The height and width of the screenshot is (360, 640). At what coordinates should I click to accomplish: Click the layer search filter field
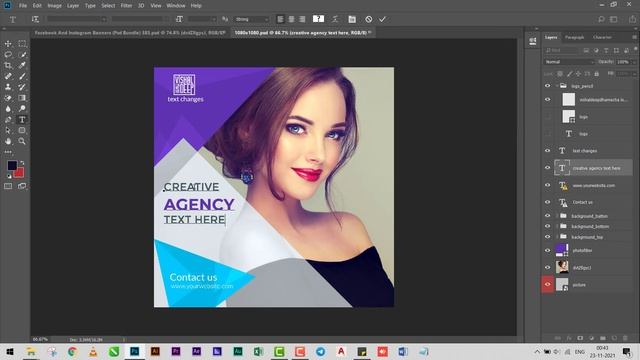(x=562, y=50)
